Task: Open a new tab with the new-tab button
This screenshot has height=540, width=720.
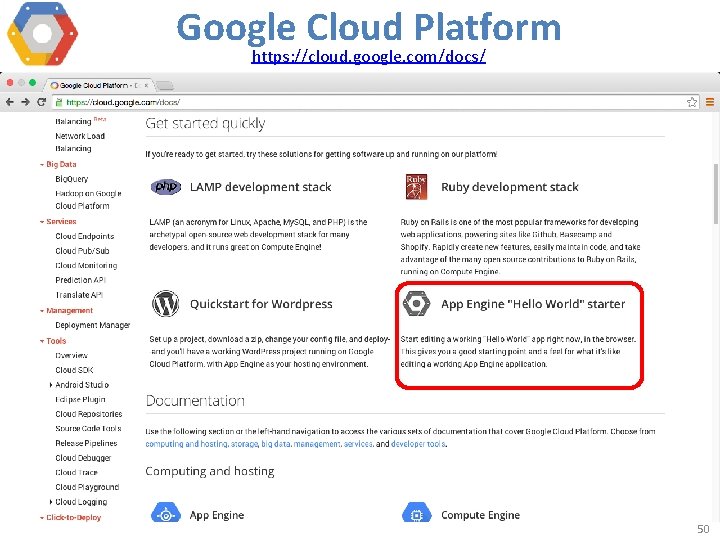Action: pos(164,85)
